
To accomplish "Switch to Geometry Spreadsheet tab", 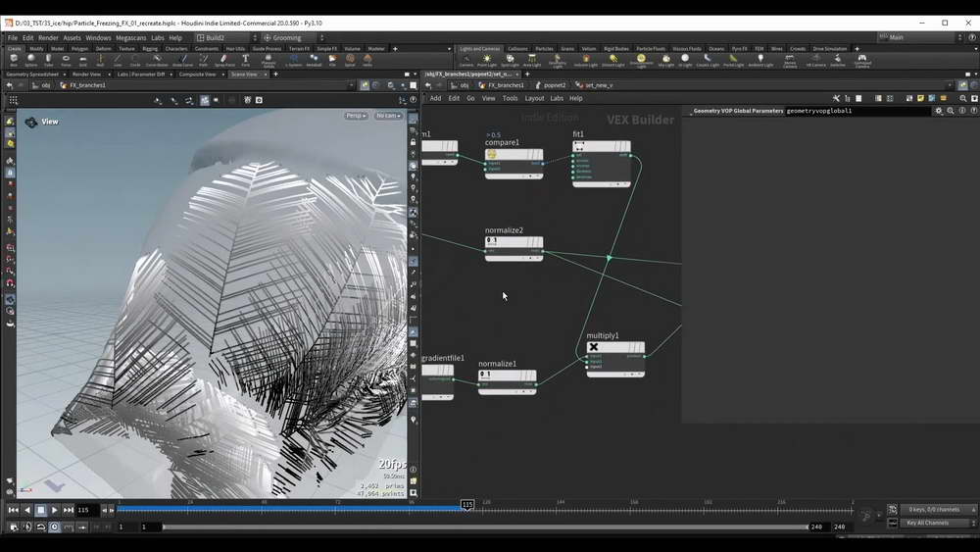I will [x=32, y=75].
